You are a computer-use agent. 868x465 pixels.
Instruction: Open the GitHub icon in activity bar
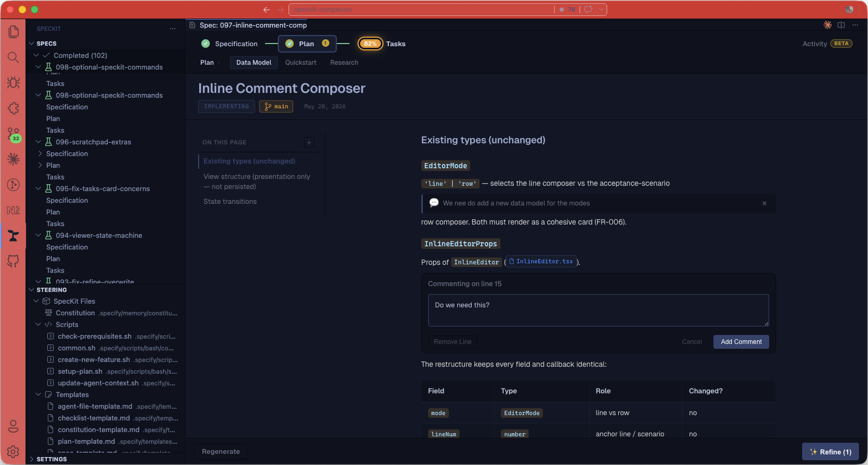[13, 261]
